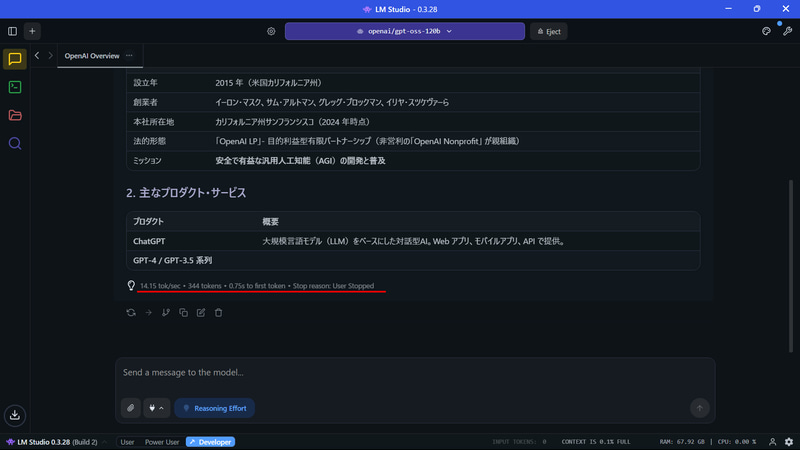The width and height of the screenshot is (800, 450).
Task: Continue the assistant message arrow
Action: point(148,313)
